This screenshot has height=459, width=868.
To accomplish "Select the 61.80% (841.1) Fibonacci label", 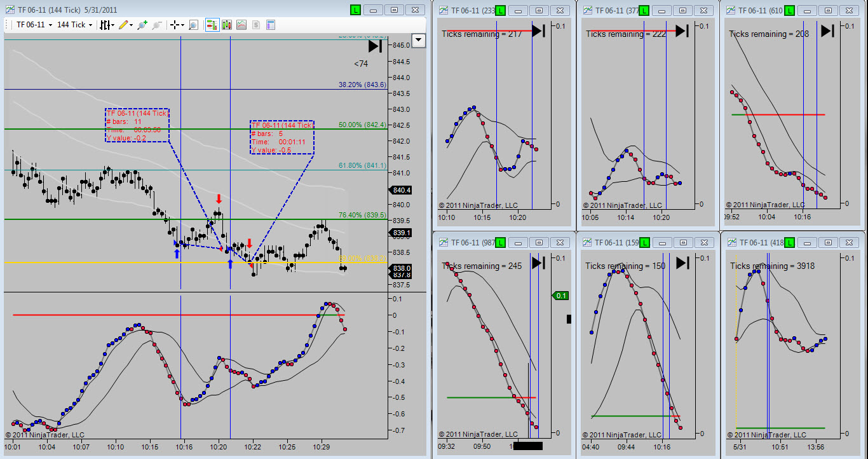I will [x=362, y=165].
